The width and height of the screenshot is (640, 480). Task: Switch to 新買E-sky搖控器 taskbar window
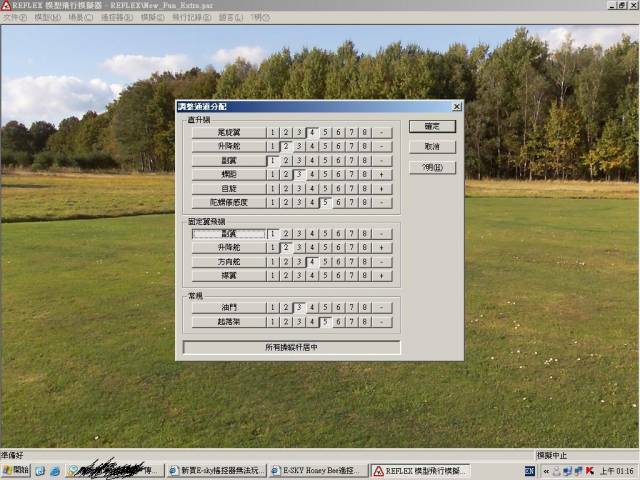(x=217, y=471)
